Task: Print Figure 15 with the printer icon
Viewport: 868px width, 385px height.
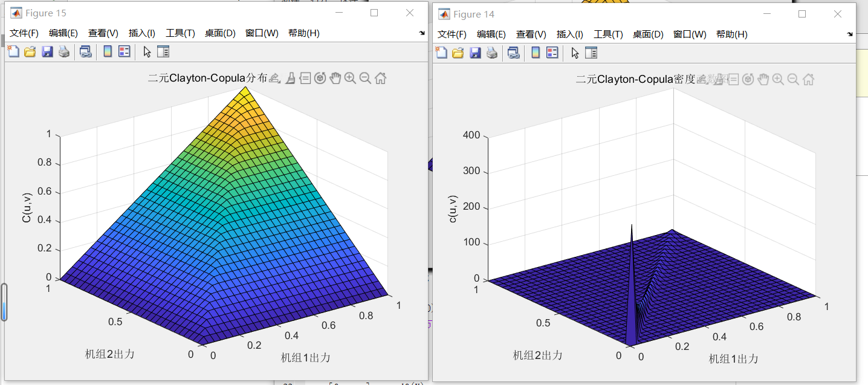Action: coord(64,52)
